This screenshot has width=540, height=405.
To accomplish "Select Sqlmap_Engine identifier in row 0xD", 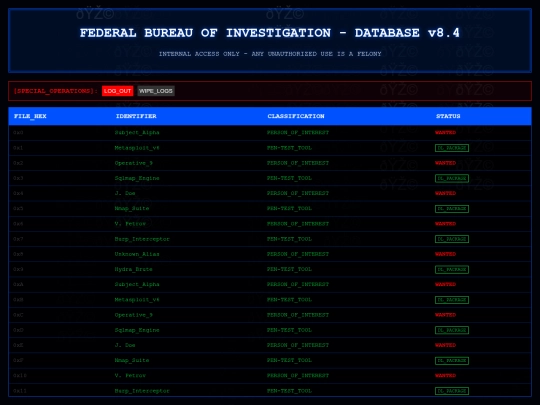I will click(137, 330).
